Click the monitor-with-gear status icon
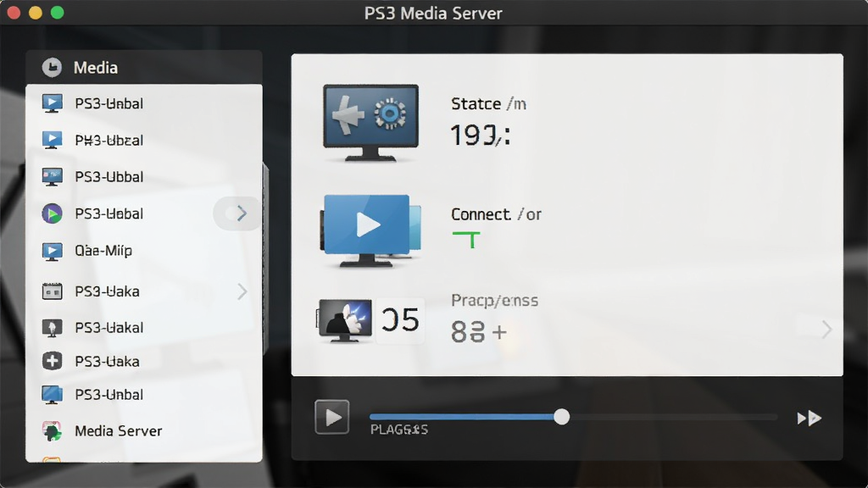Image resolution: width=868 pixels, height=488 pixels. 370,123
